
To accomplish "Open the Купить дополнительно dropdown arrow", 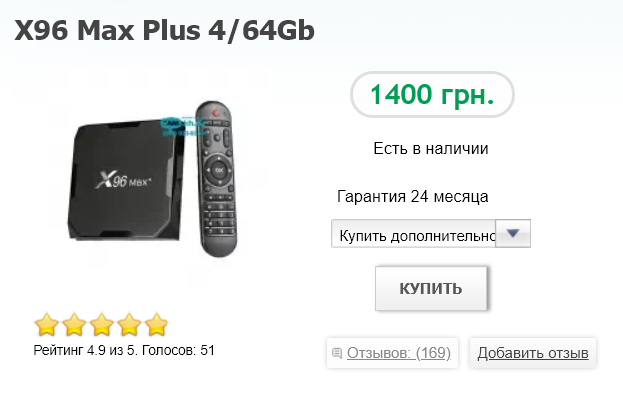I will (513, 234).
